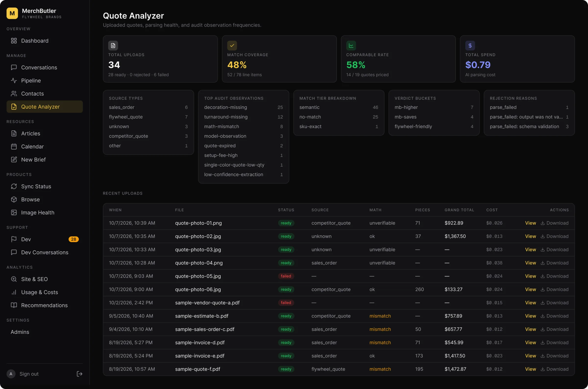
Task: Click the Comparable Rate chart icon
Action: 351,46
